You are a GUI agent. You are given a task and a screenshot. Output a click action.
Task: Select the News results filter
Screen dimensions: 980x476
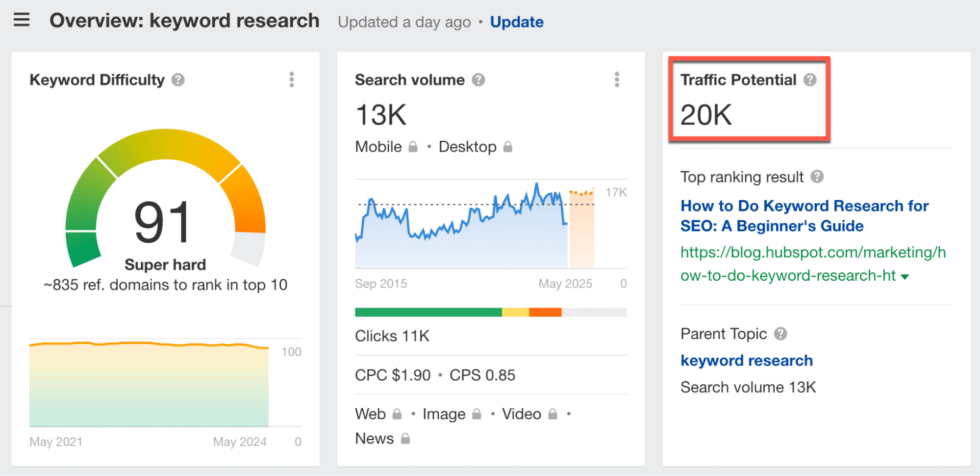point(374,438)
